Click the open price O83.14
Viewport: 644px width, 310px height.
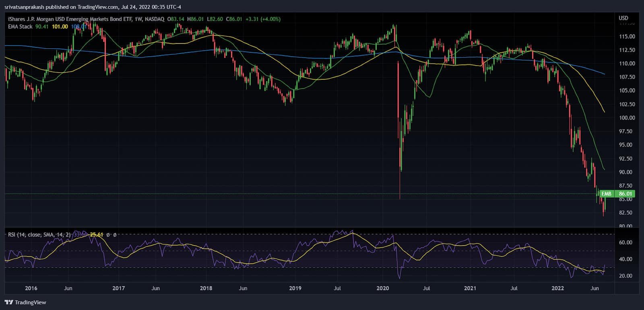point(176,19)
